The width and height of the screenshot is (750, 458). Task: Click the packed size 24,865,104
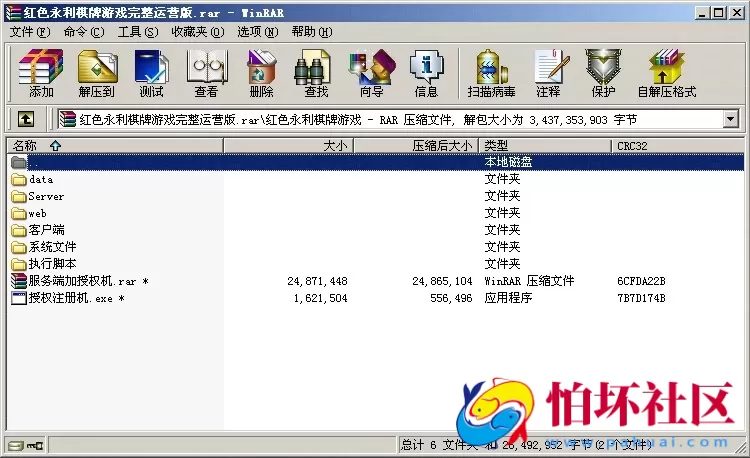pyautogui.click(x=442, y=281)
